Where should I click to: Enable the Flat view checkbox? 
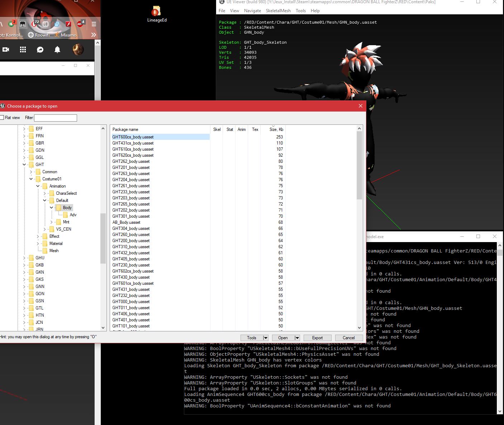coord(2,118)
